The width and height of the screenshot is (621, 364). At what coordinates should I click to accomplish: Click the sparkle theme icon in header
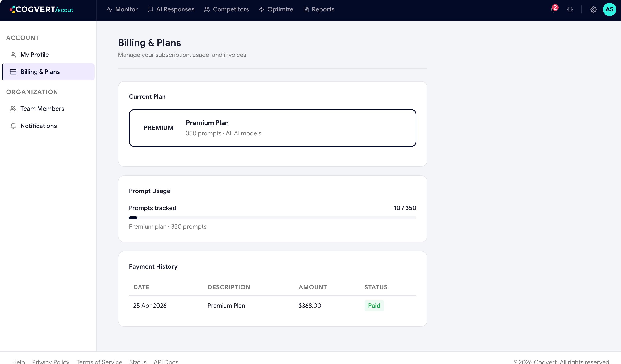pyautogui.click(x=570, y=9)
